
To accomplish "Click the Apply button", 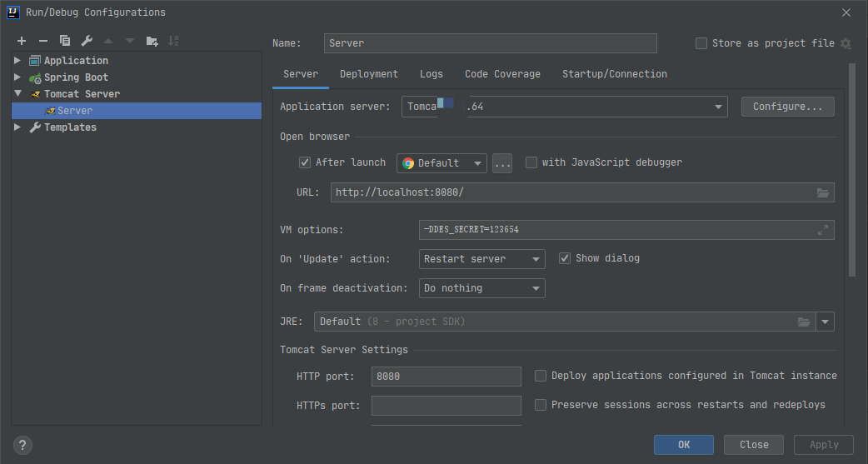I will pyautogui.click(x=824, y=445).
